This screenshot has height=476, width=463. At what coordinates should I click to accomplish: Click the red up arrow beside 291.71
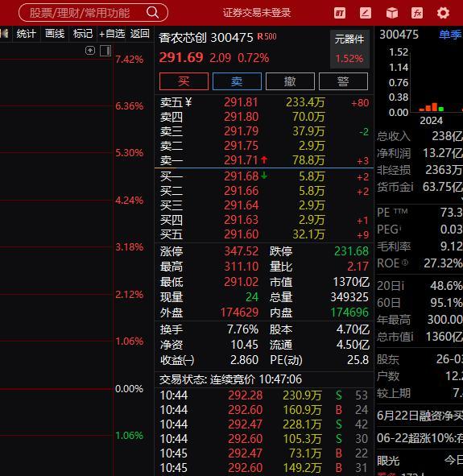point(264,159)
